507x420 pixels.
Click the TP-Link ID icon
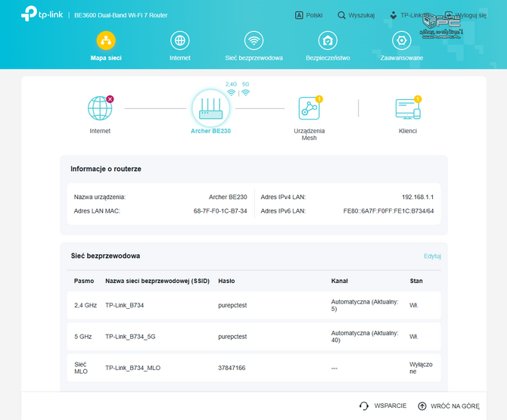(393, 15)
